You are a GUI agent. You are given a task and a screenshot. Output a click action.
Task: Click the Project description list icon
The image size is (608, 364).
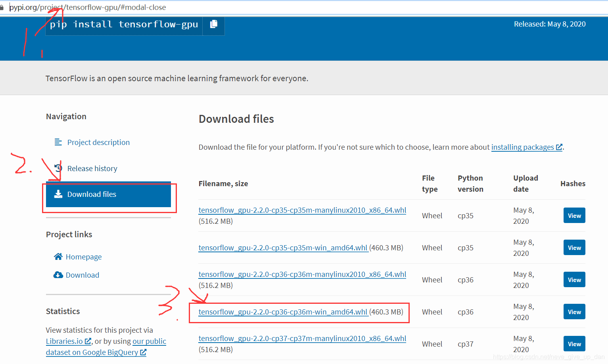(58, 142)
